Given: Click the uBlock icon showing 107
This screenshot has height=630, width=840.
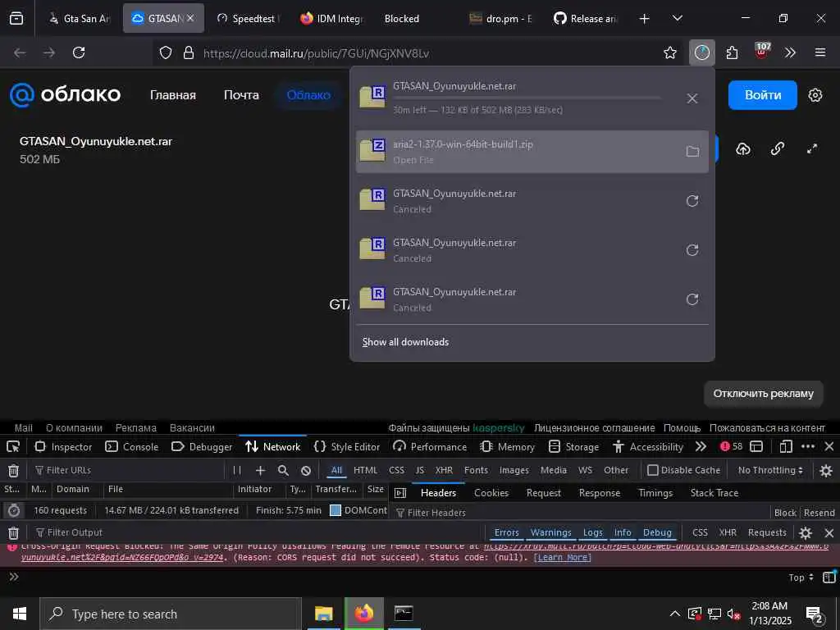Looking at the screenshot, I should point(762,52).
